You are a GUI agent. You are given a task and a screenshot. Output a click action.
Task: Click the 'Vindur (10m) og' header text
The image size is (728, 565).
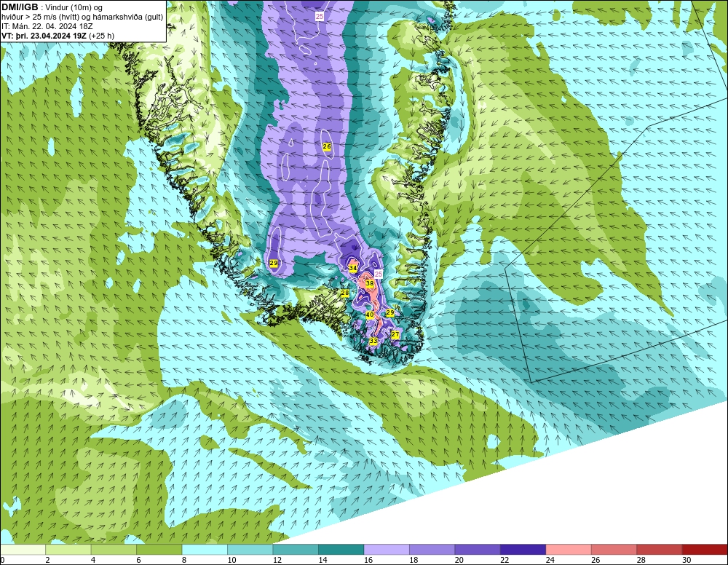pyautogui.click(x=74, y=7)
